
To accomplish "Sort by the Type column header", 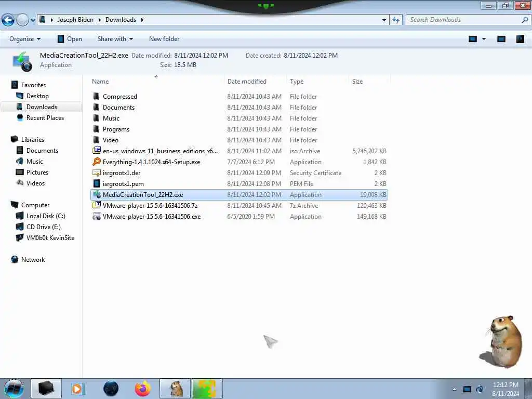I will point(297,82).
